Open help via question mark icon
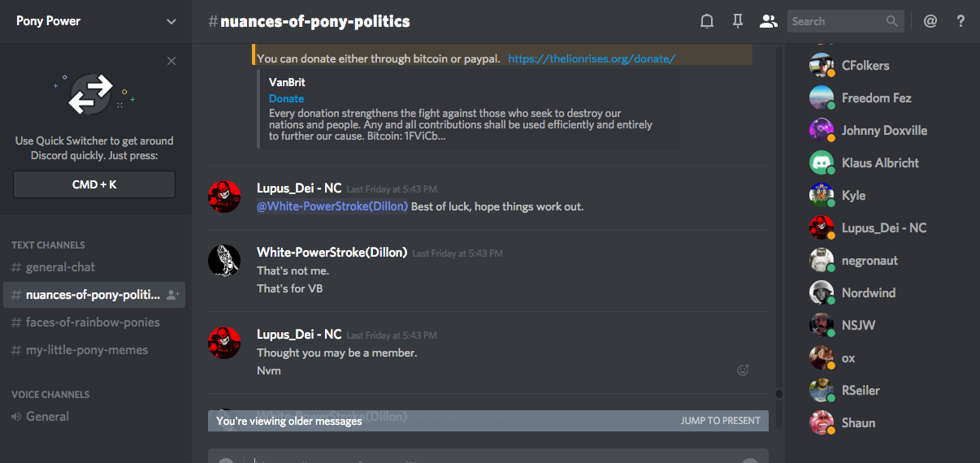The height and width of the screenshot is (463, 980). tap(960, 22)
